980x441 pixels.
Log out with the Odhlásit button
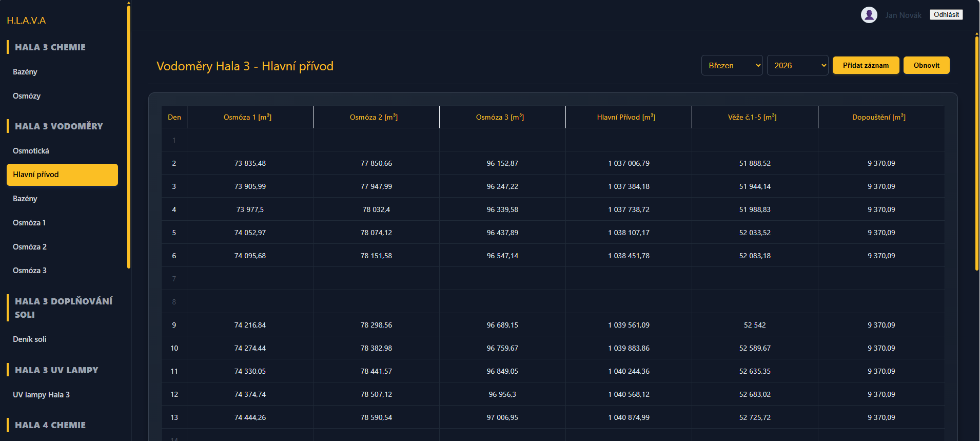[x=946, y=15]
